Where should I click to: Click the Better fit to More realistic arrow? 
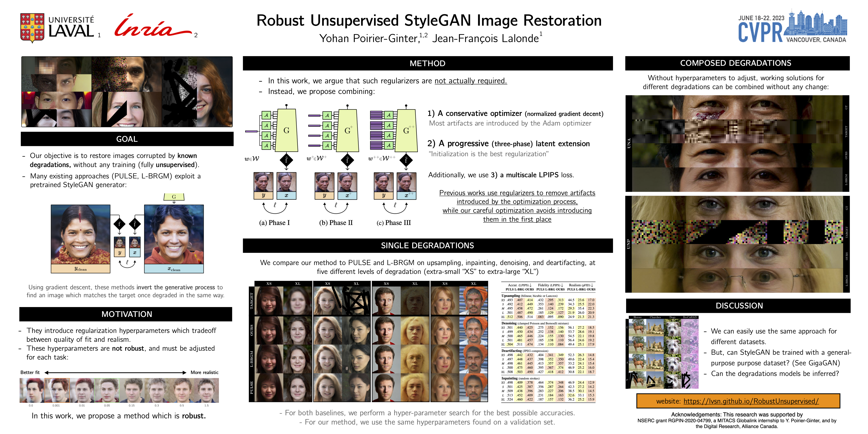click(115, 372)
